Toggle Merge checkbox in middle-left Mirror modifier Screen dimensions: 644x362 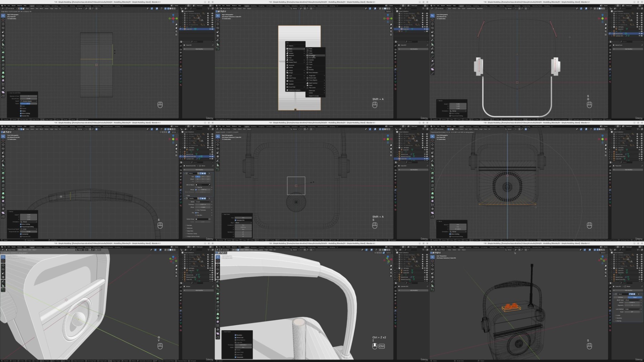tap(196, 190)
